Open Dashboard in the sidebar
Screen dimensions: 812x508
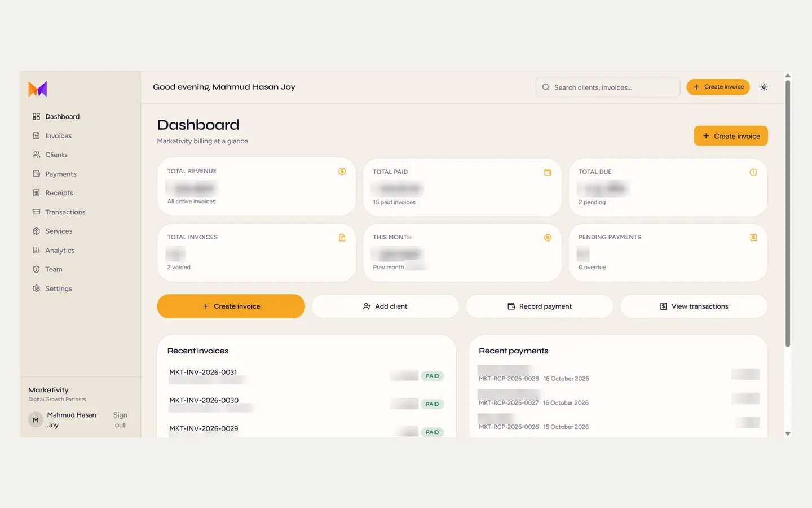62,116
